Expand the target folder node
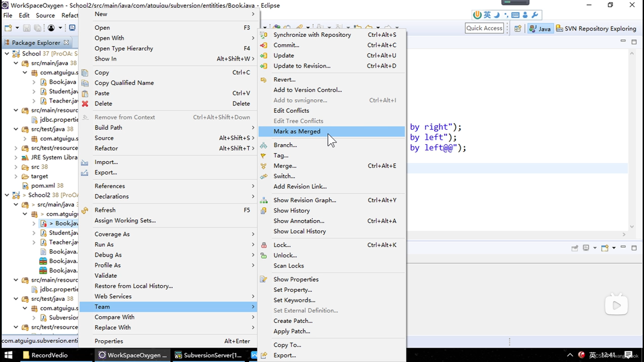Viewport: 644px width, 362px height. 16,176
